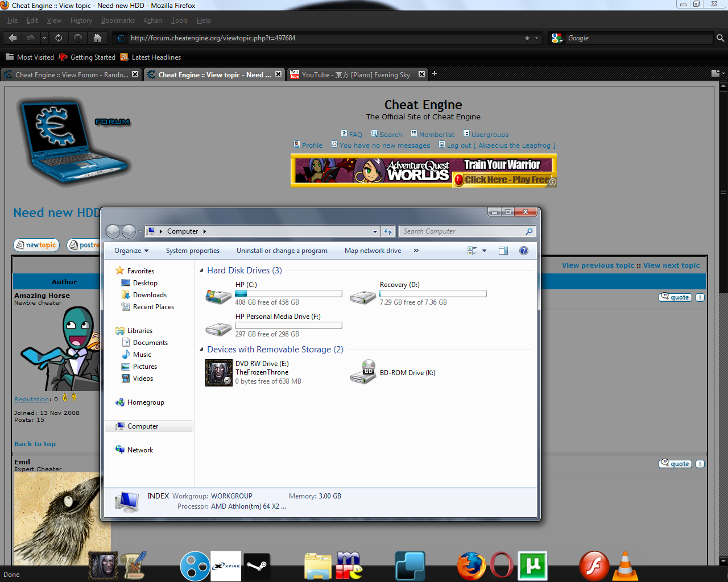Select the HP (C:) drive icon

[x=218, y=296]
